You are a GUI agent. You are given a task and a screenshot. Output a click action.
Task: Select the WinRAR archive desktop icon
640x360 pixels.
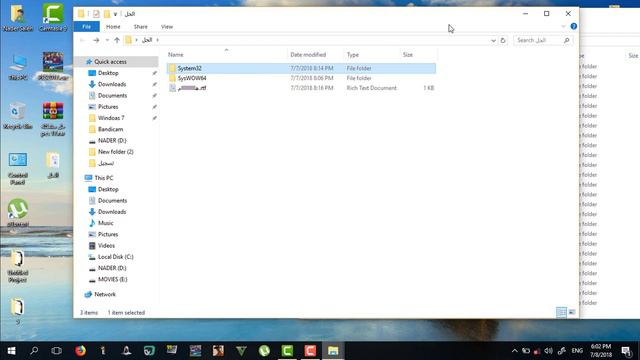(53, 119)
